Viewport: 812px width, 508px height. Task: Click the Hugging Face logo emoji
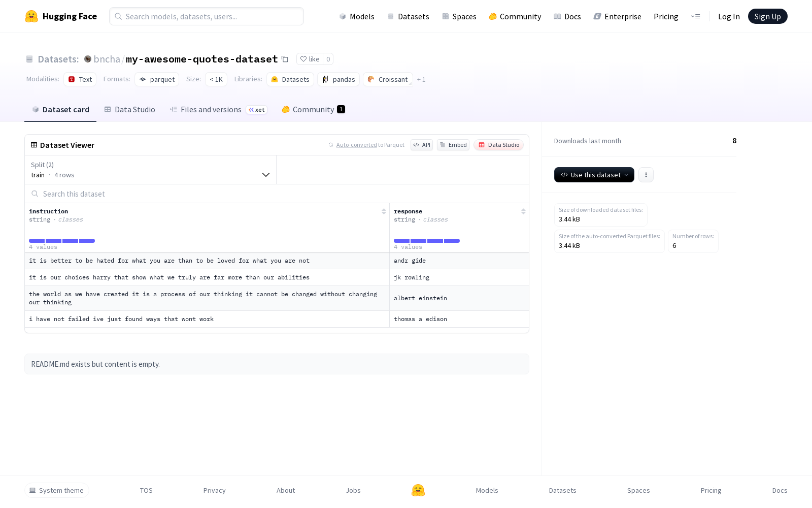click(x=31, y=16)
